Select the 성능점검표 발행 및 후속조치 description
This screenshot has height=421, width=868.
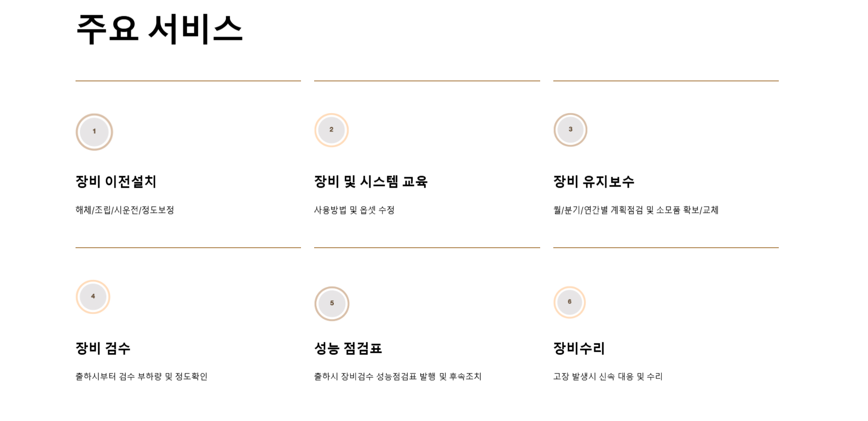click(397, 377)
